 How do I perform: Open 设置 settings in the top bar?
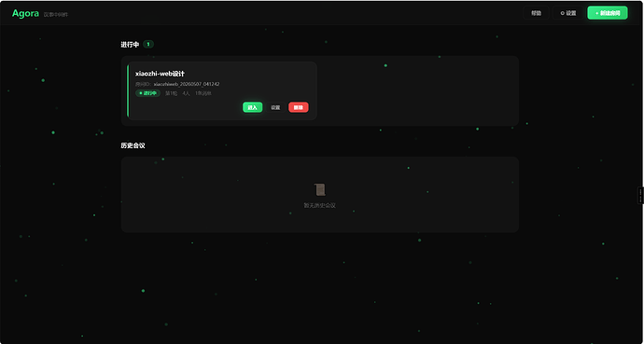click(568, 13)
